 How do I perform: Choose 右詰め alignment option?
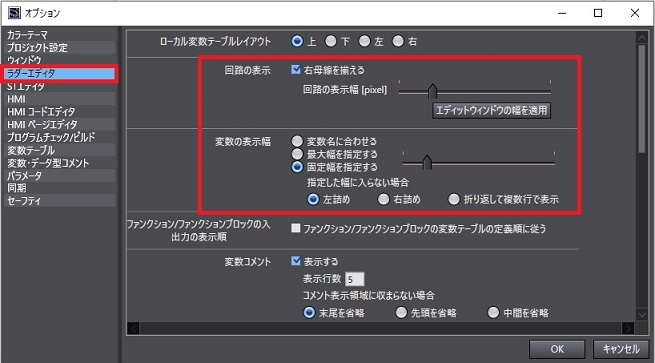coord(383,199)
